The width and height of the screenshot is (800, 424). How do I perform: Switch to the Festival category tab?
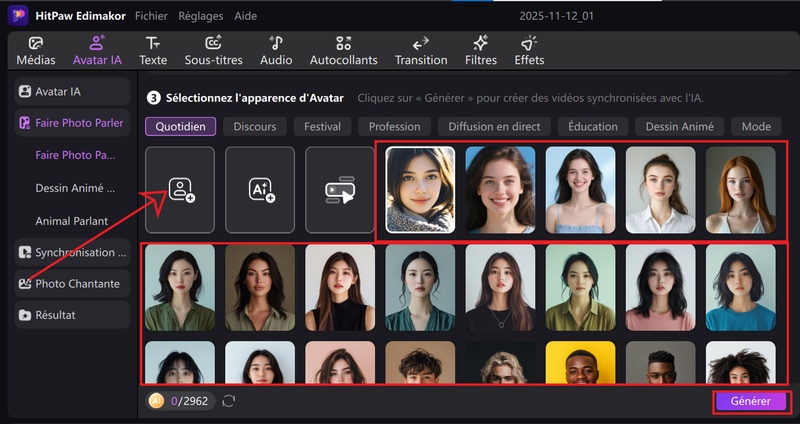click(x=322, y=127)
